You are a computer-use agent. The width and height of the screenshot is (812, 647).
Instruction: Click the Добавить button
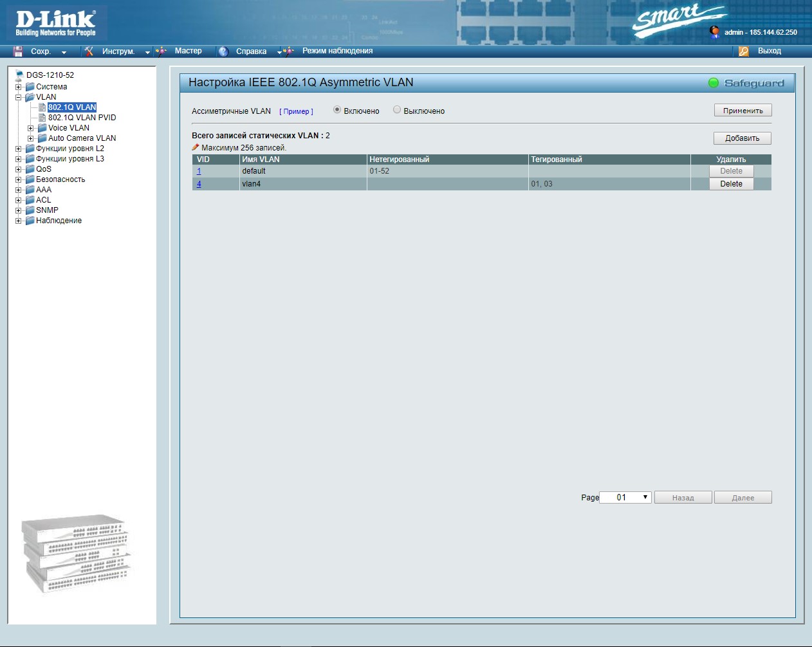[x=743, y=138]
